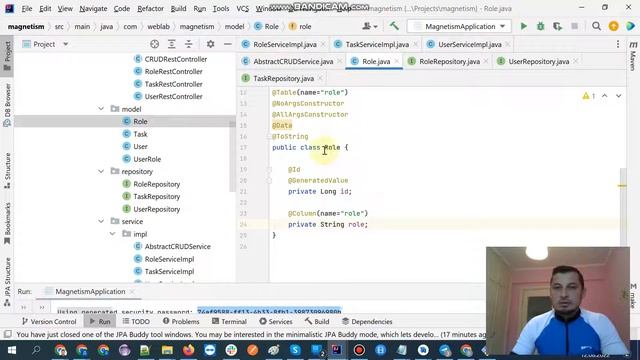Select TaskRepository in project tree
Image resolution: width=640 pixels, height=360 pixels.
click(x=156, y=197)
